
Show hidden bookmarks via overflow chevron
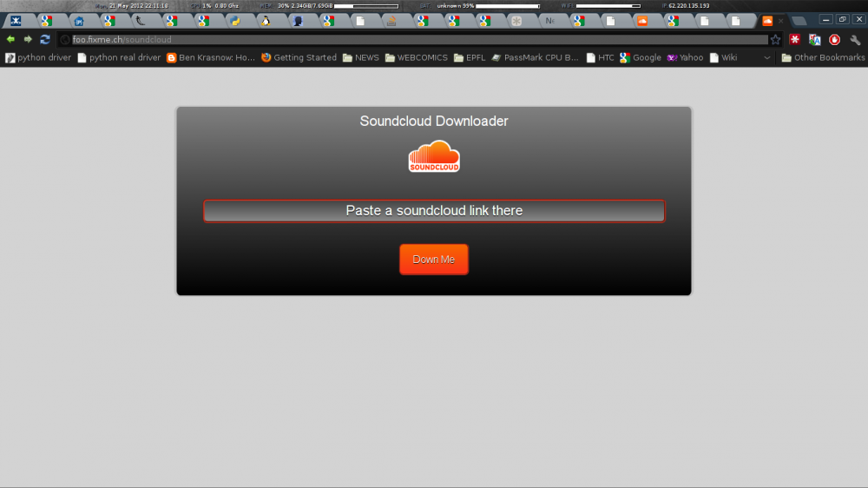(x=766, y=58)
